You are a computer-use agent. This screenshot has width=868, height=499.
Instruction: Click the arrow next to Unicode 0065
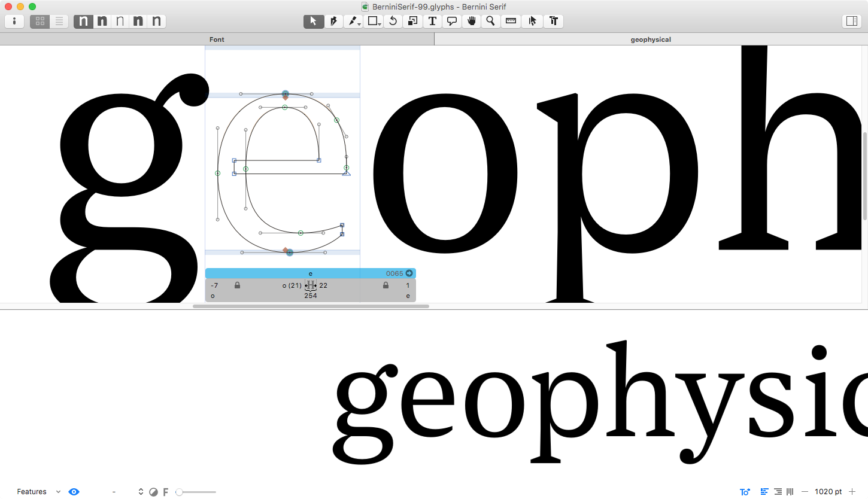coord(409,273)
